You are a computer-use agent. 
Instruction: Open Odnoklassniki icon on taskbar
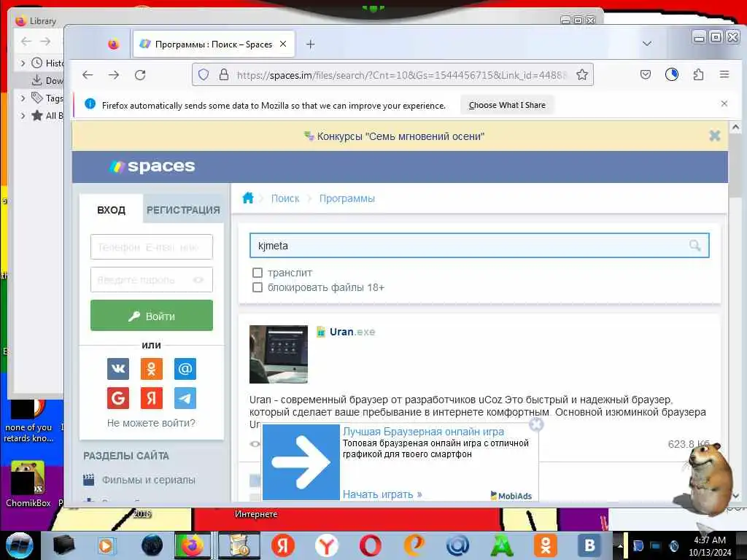(546, 545)
